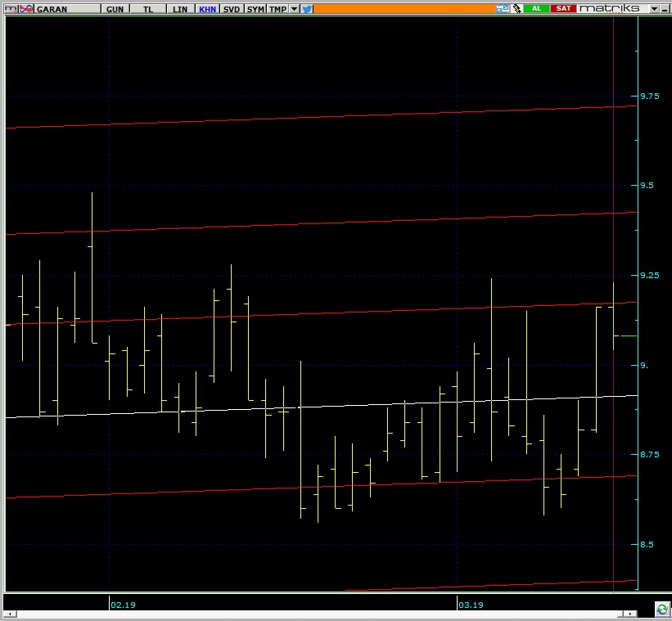672x621 pixels.
Task: Open the chart icon next to GARAN
Action: coord(26,8)
